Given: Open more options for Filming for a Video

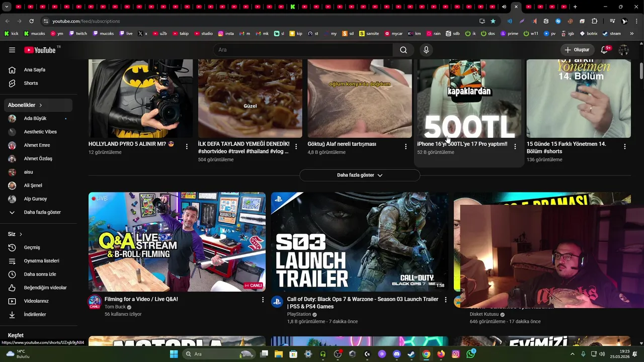Looking at the screenshot, I should coord(263,300).
